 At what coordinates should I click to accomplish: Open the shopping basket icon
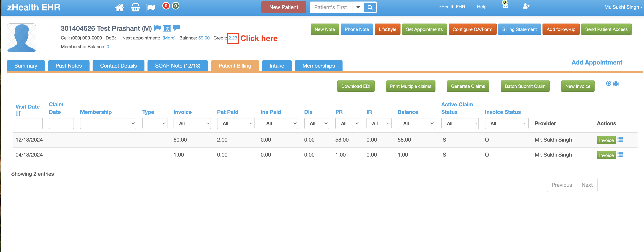click(x=135, y=7)
